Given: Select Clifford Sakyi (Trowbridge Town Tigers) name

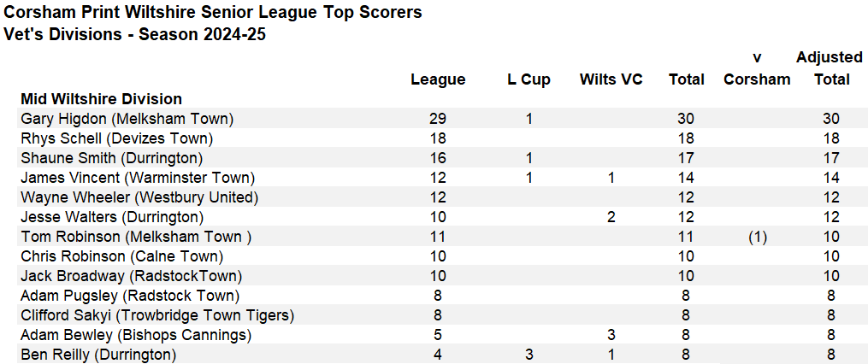Looking at the screenshot, I should [157, 315].
